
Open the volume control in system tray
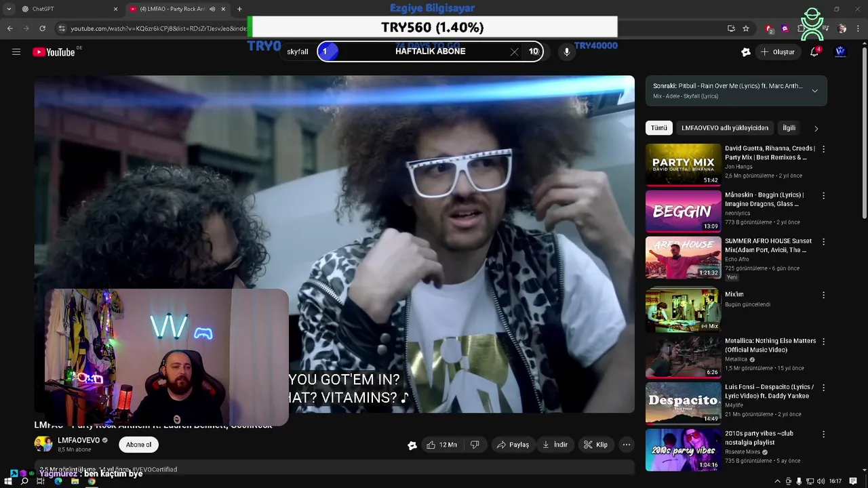coord(821,481)
